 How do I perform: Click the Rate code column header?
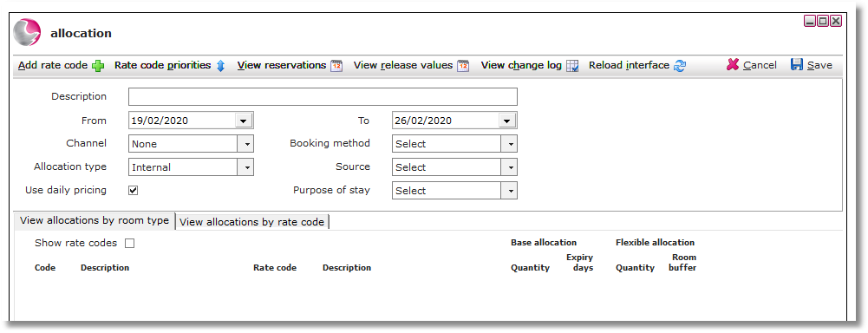(x=275, y=268)
